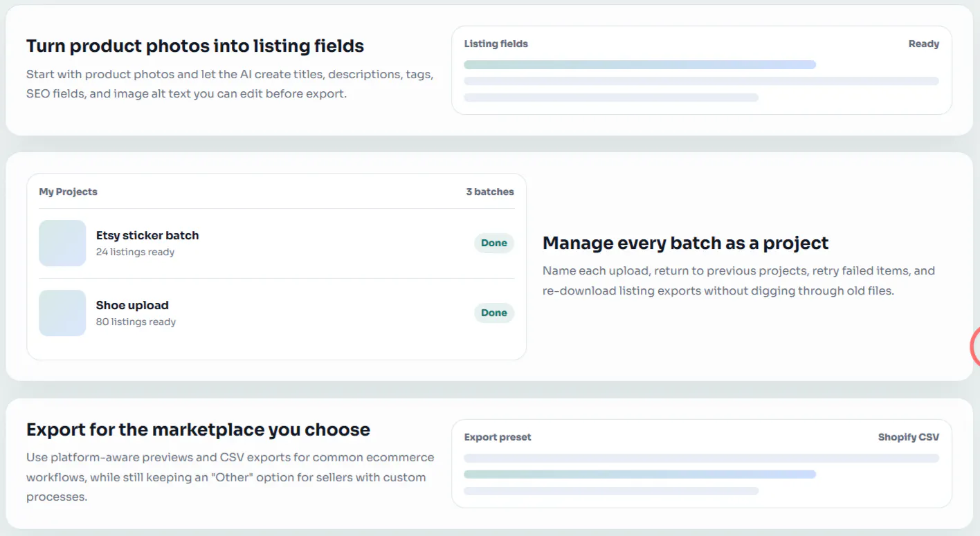Click the Done badge for Etsy sticker batch
Image resolution: width=980 pixels, height=536 pixels.
[494, 243]
